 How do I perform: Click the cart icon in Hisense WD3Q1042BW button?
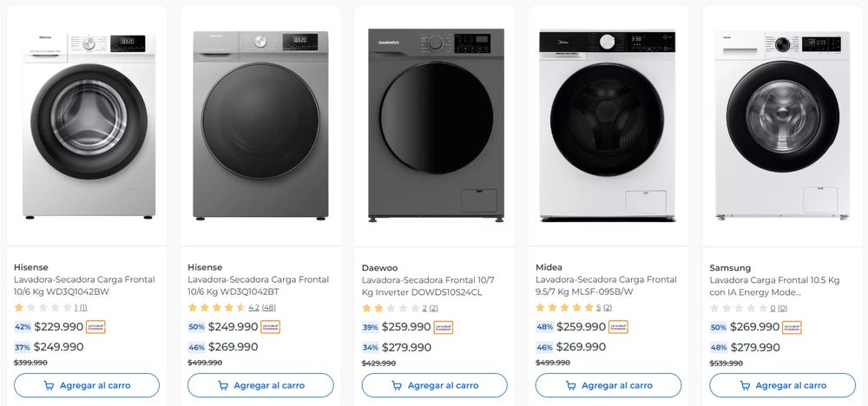coord(49,385)
